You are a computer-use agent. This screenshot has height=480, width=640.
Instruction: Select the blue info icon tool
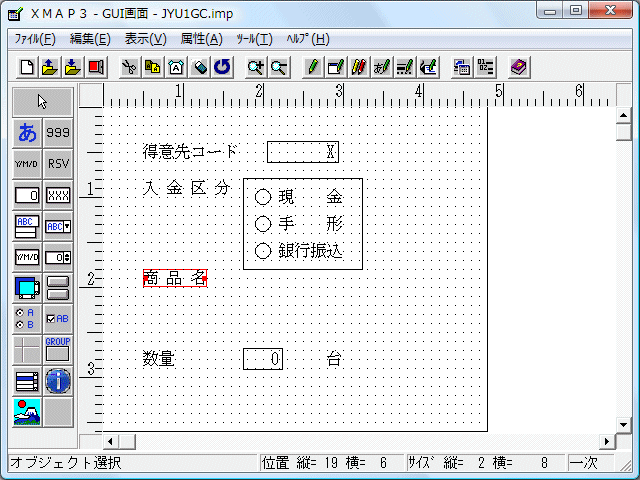[58, 381]
